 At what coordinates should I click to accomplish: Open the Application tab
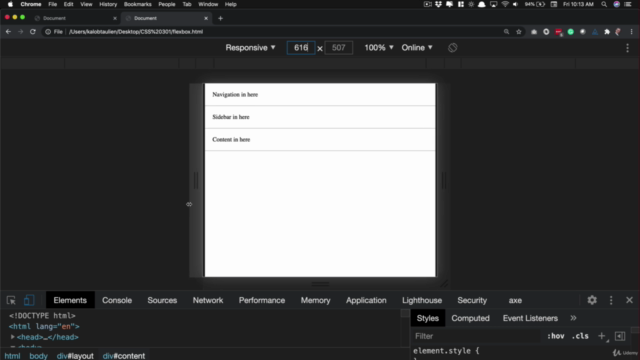coord(366,300)
